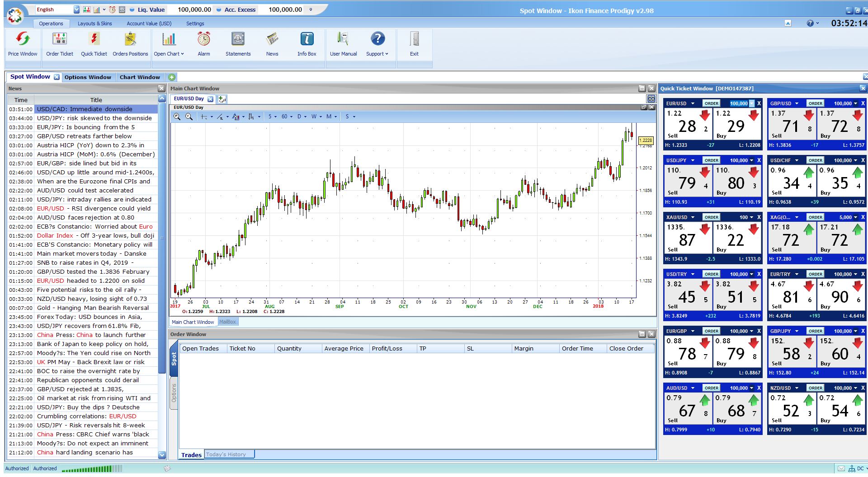Image resolution: width=868 pixels, height=477 pixels.
Task: Expand the quick-access toolbar customize arrow
Action: click(x=311, y=9)
